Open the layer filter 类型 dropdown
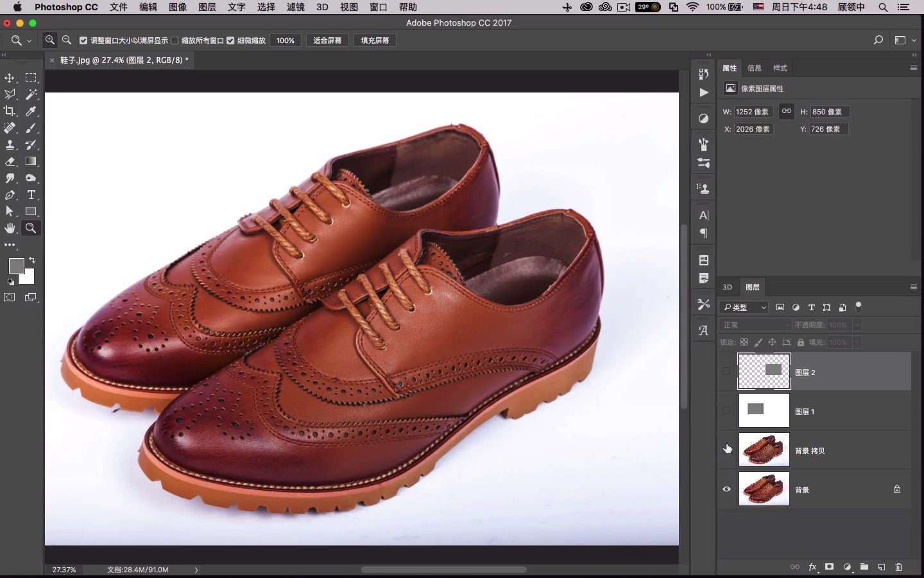This screenshot has width=924, height=578. [744, 308]
